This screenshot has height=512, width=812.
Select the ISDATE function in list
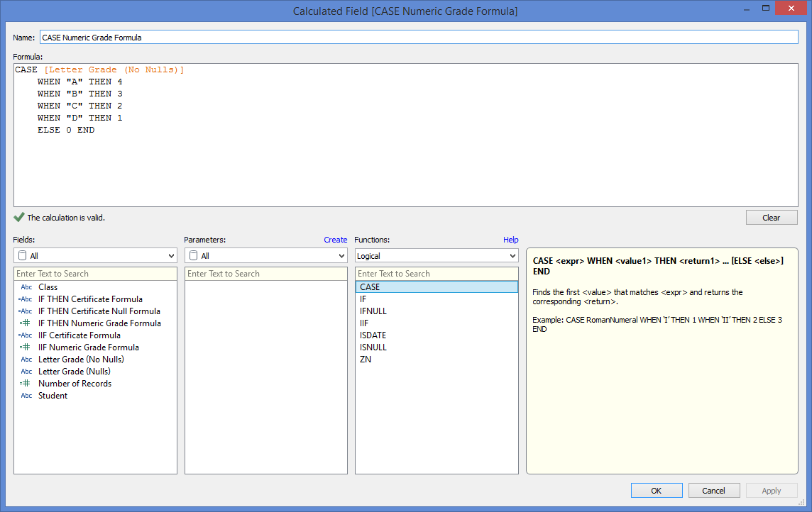click(x=373, y=335)
